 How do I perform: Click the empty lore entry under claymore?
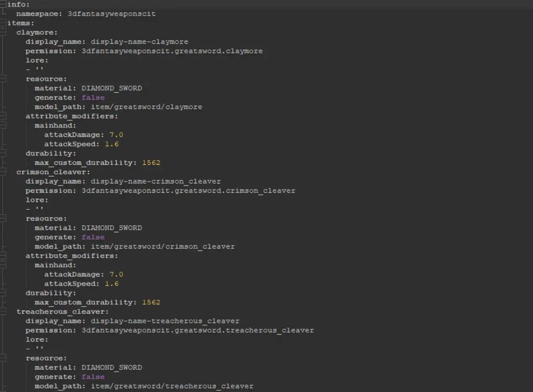34,69
